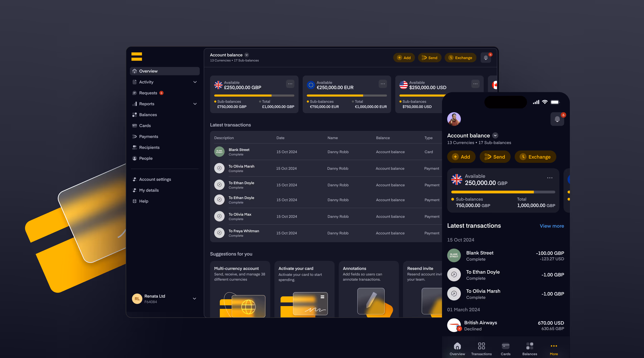Open mobile Account balance dropdown chevron

tap(495, 136)
